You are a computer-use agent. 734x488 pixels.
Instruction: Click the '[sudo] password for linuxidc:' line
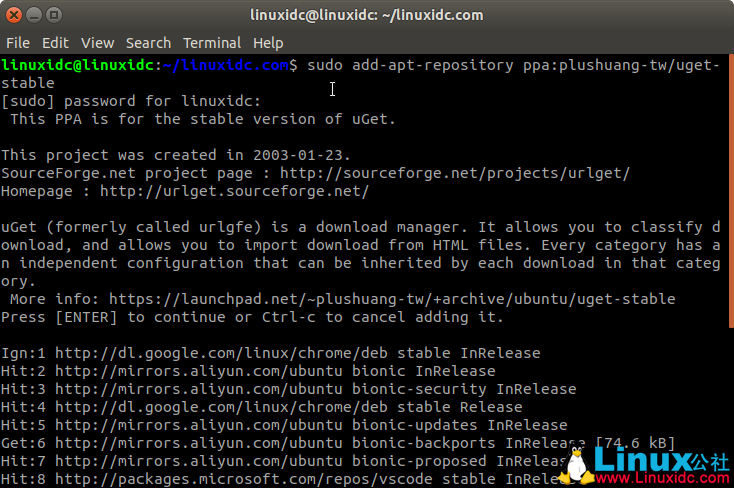coord(131,101)
